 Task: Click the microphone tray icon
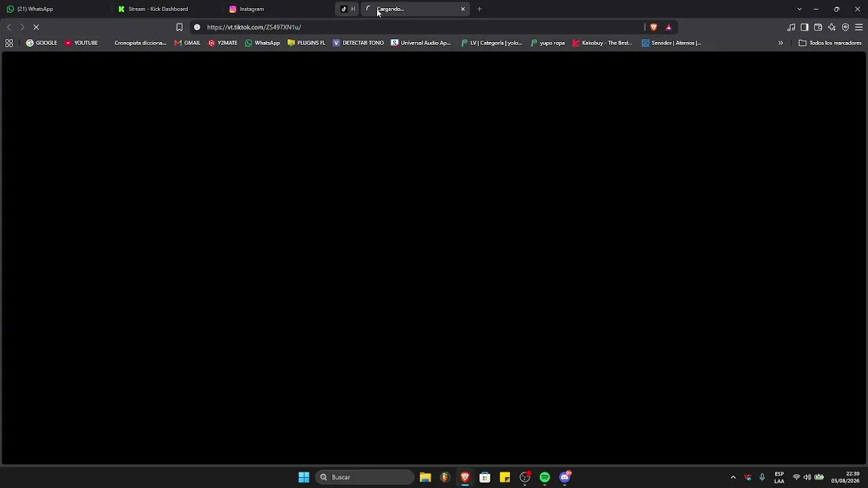(762, 477)
